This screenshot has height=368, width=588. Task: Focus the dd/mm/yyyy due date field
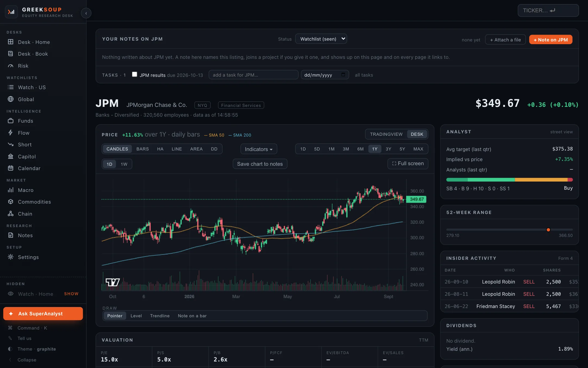coord(325,75)
